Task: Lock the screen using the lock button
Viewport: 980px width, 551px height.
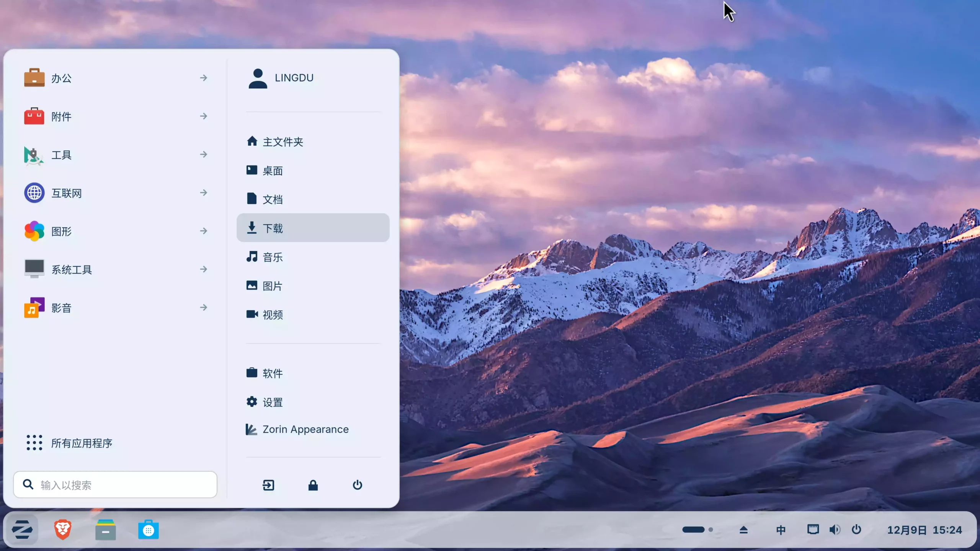Action: (313, 485)
